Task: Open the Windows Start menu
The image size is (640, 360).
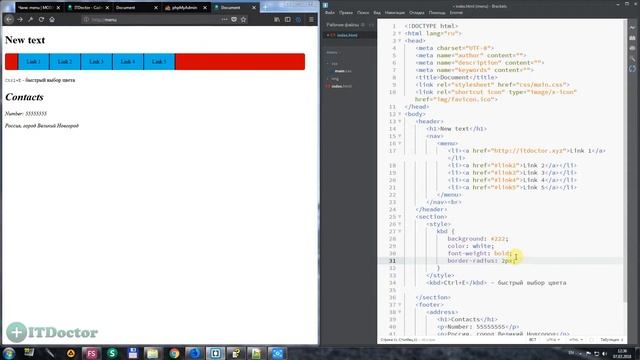Action: tap(9, 353)
